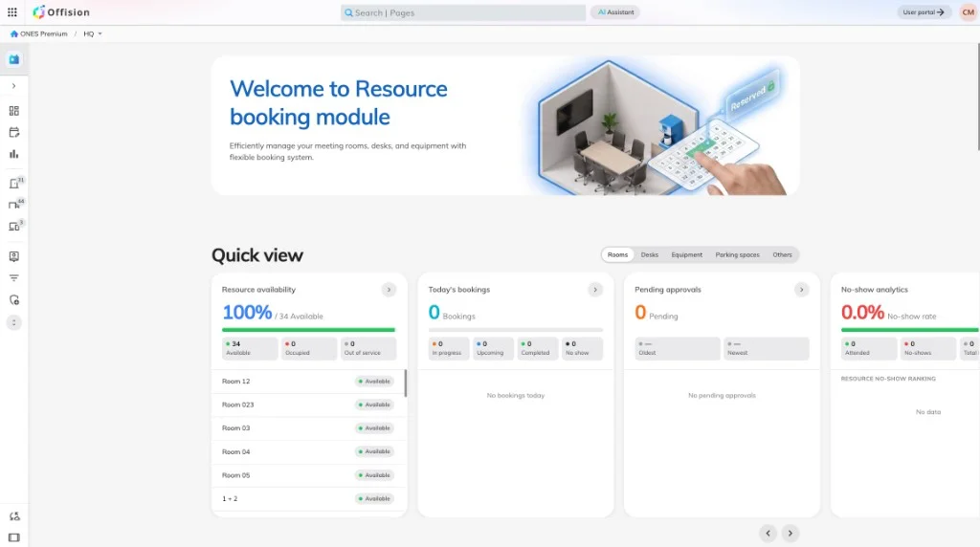
Task: Select the Others tab
Action: pos(782,254)
